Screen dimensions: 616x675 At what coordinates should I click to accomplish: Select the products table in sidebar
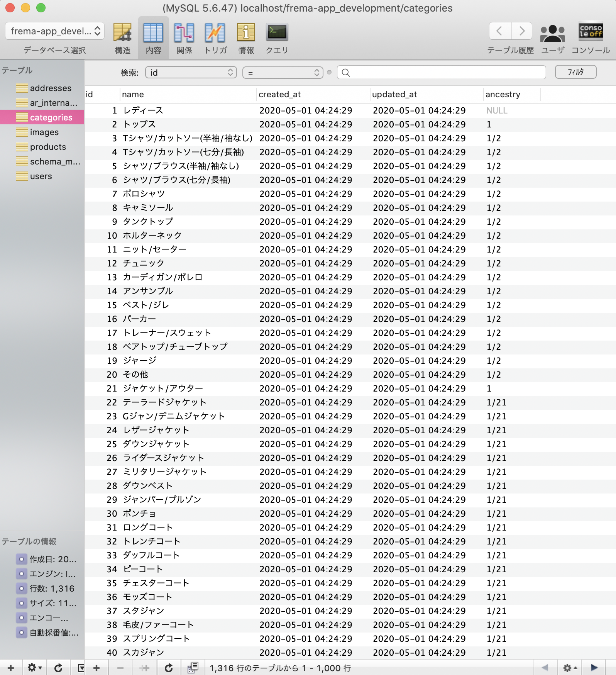(48, 147)
